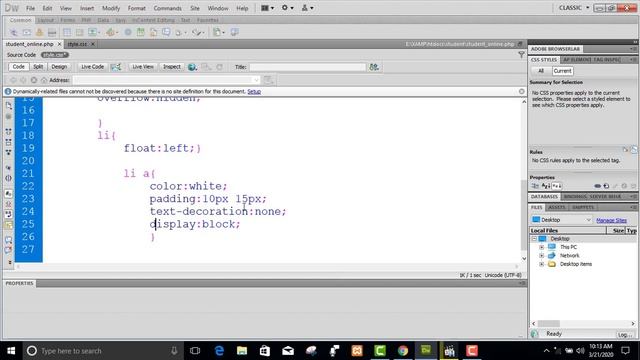Click the Date insert icon
Image resolution: width=640 pixels, height=360 pixels.
[x=141, y=32]
